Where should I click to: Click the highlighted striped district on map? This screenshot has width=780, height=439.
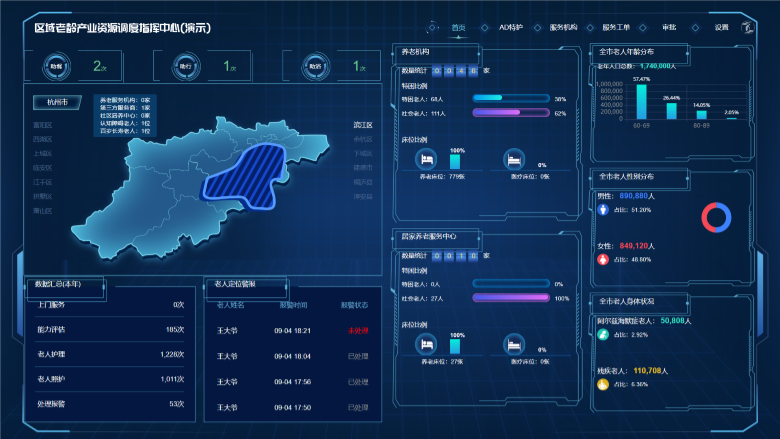[245, 178]
